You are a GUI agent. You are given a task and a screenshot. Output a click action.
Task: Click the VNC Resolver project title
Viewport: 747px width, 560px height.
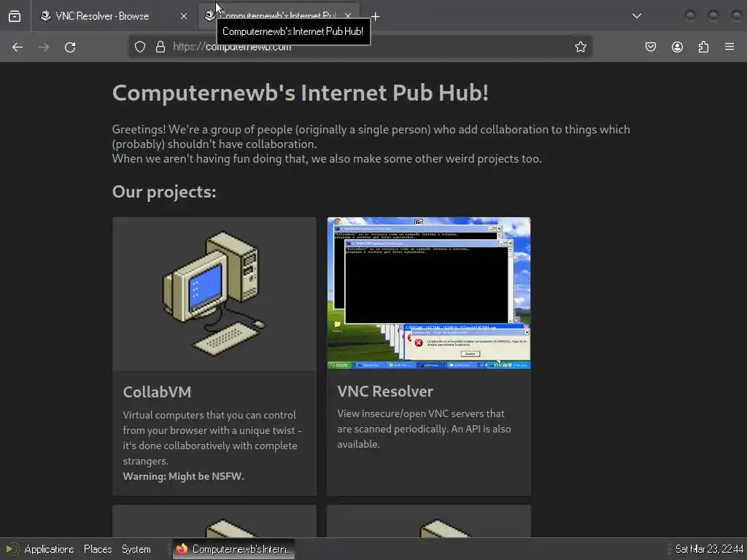click(385, 391)
